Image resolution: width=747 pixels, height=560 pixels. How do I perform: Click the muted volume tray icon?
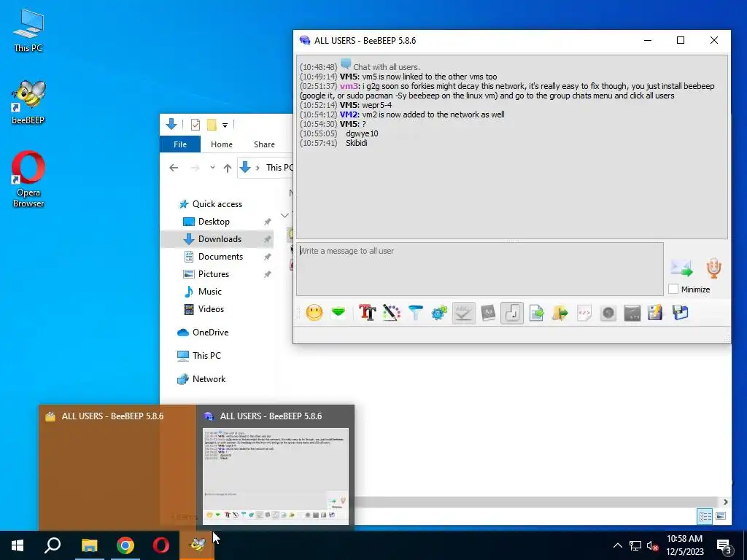click(x=652, y=545)
